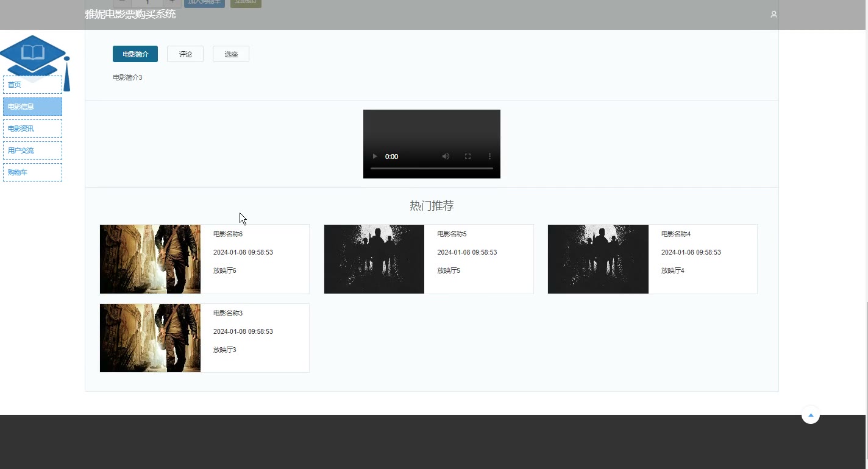Screen dimensions: 868x469
Task: Click the 放映厅5 hall label
Action: click(x=449, y=270)
